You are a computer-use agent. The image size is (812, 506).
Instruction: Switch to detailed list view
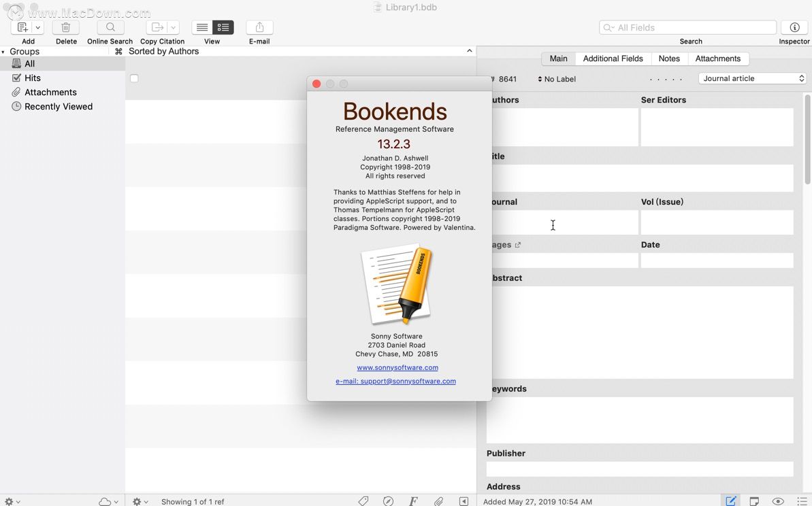point(223,27)
